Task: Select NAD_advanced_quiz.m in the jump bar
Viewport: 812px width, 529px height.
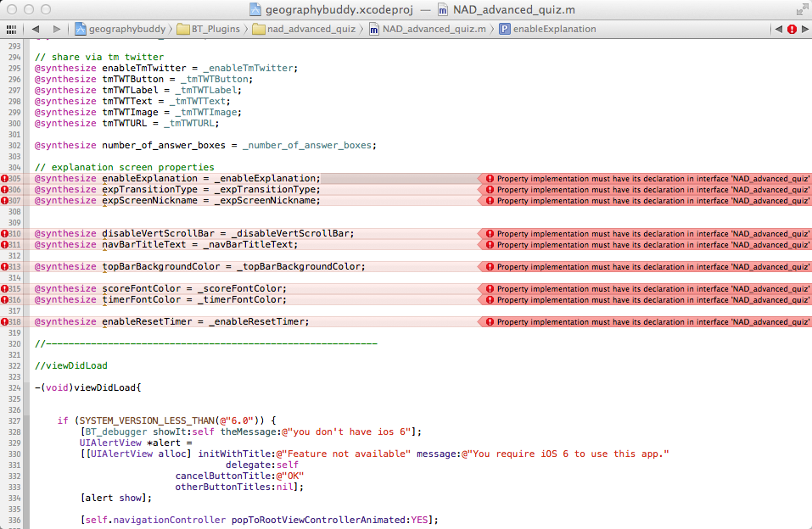Action: 427,29
